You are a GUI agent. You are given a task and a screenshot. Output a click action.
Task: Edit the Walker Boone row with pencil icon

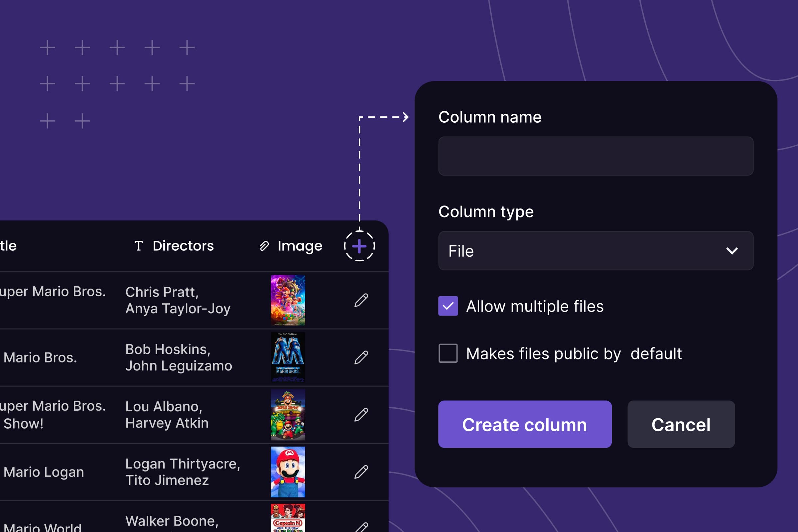[x=361, y=527]
